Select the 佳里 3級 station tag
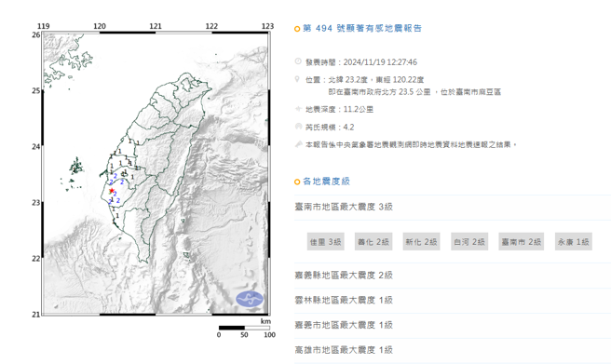Viewport: 611px width, 364px height. 325,242
